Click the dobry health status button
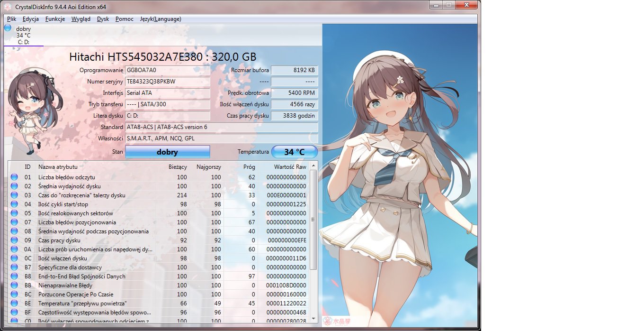The width and height of the screenshot is (644, 331). (167, 152)
